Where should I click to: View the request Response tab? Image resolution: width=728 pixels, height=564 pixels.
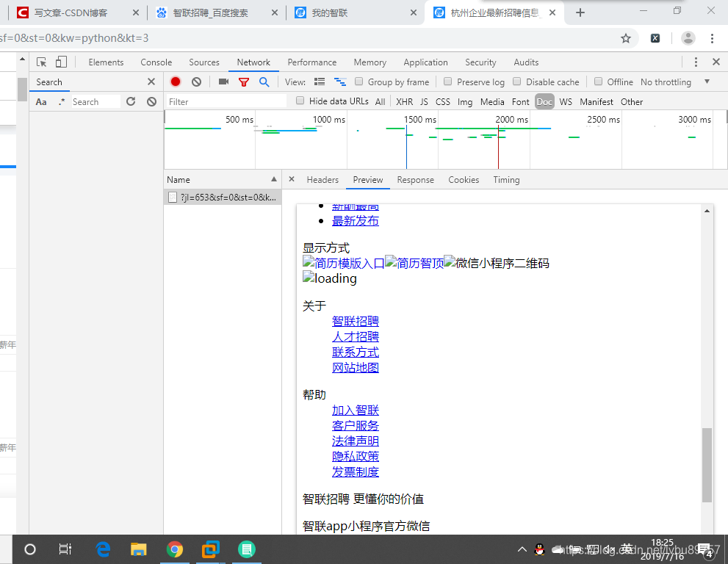coord(416,180)
